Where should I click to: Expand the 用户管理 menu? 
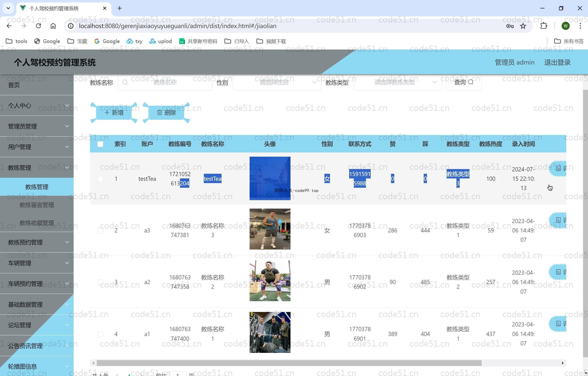pyautogui.click(x=37, y=147)
